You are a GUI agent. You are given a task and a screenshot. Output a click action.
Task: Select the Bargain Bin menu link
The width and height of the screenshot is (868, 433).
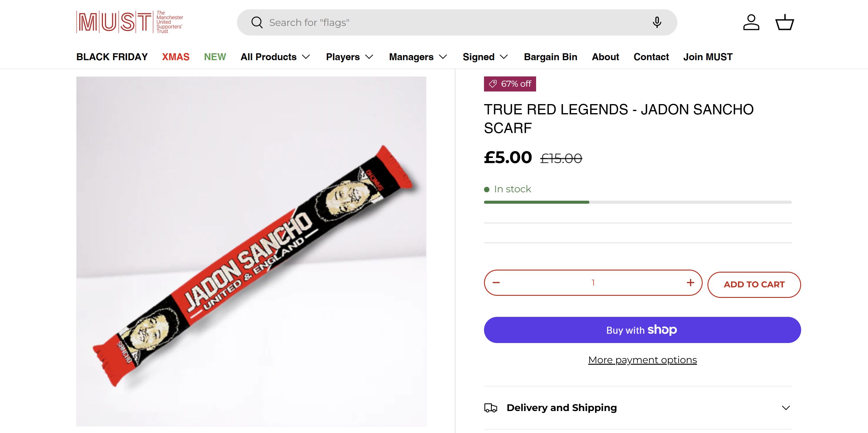point(550,57)
